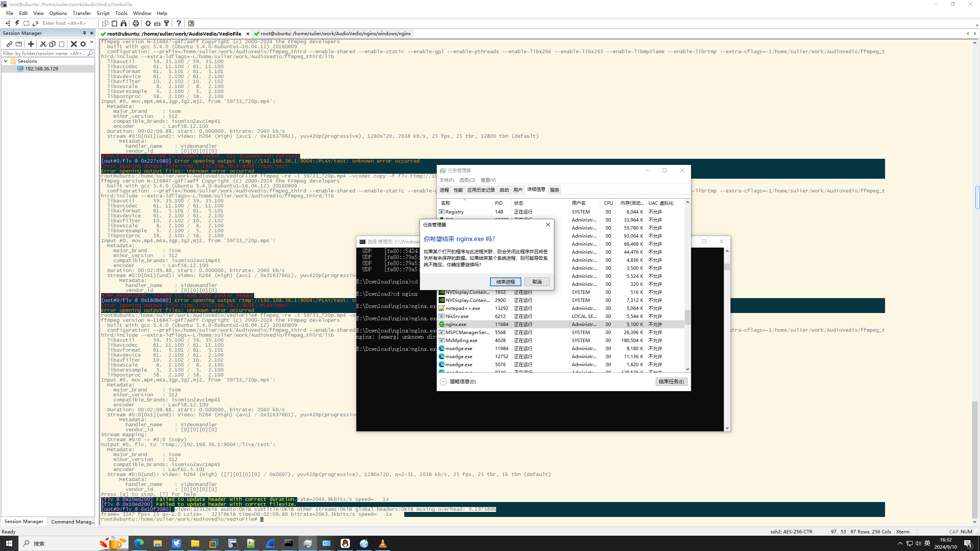Click the Help question mark icon
980x551 pixels.
(x=179, y=23)
